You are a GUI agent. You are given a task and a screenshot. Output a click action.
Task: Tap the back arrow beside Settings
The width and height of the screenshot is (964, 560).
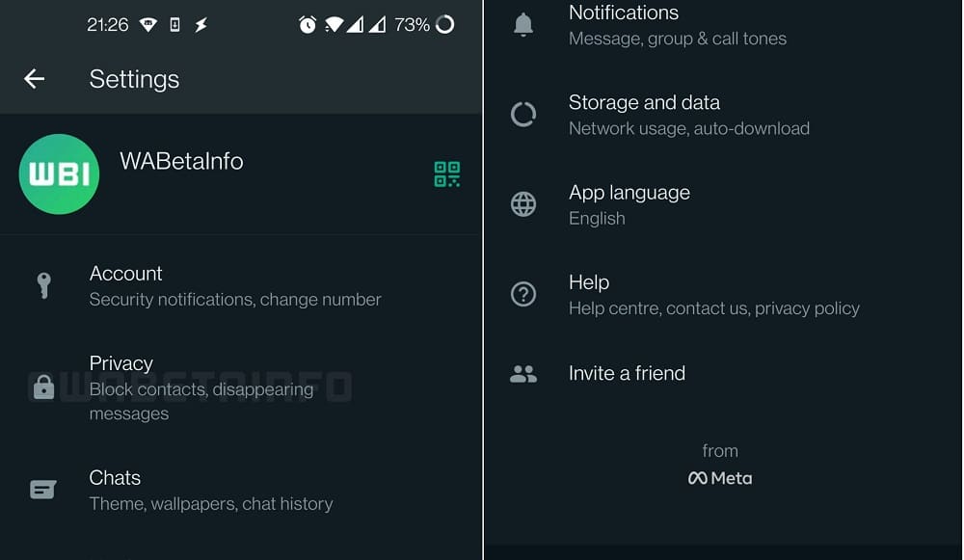(x=35, y=79)
